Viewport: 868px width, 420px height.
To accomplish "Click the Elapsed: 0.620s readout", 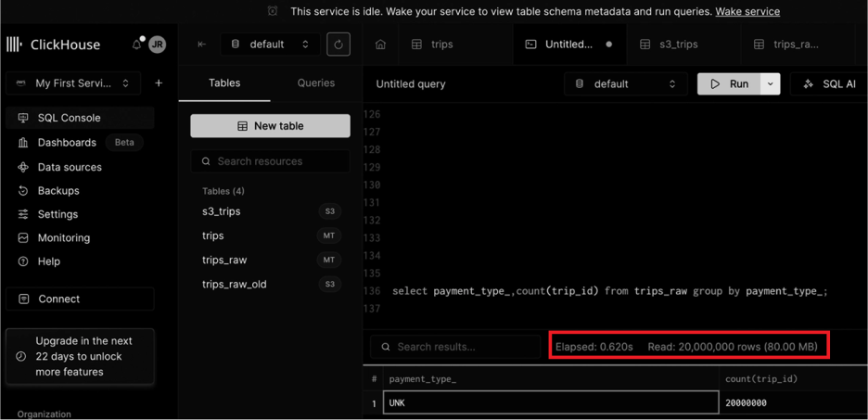I will point(594,347).
